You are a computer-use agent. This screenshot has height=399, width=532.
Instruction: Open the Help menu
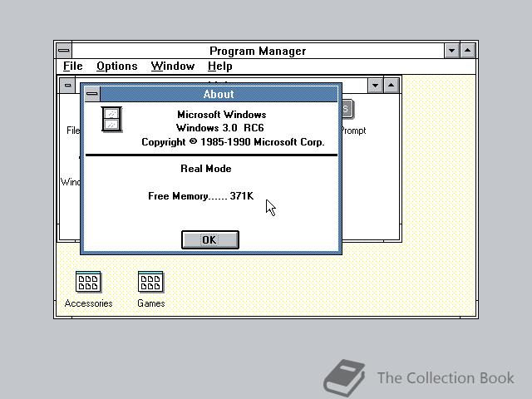tap(219, 66)
